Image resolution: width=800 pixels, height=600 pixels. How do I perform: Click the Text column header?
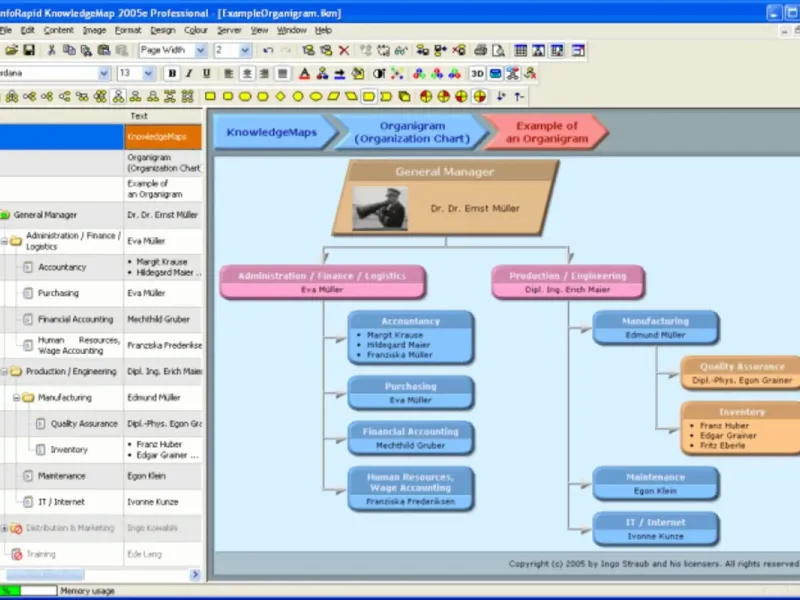(163, 116)
